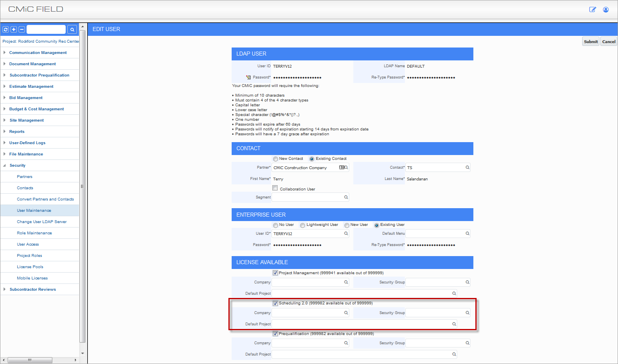Click the Submit button

click(x=591, y=41)
